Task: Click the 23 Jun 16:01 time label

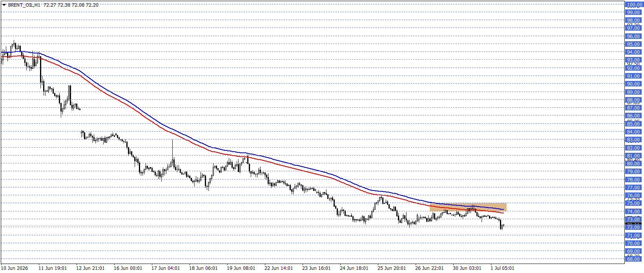Action: pyautogui.click(x=316, y=268)
